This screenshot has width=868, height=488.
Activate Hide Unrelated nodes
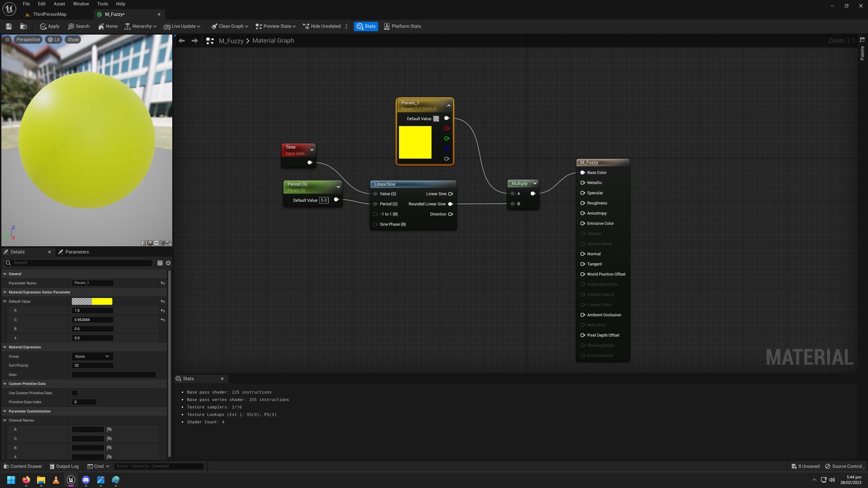point(322,26)
